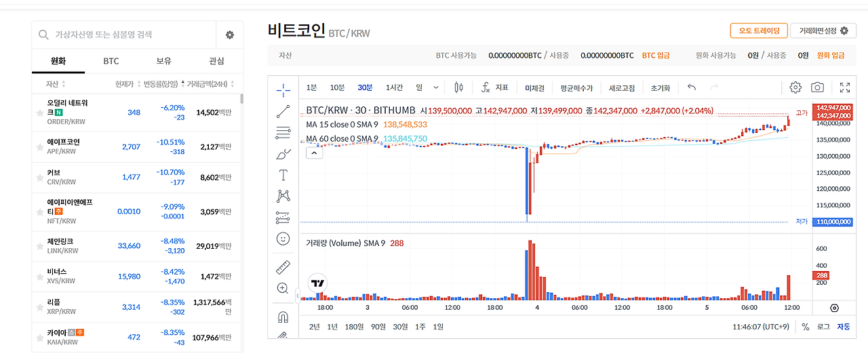This screenshot has width=868, height=360.
Task: Open chart settings gear
Action: click(x=795, y=87)
